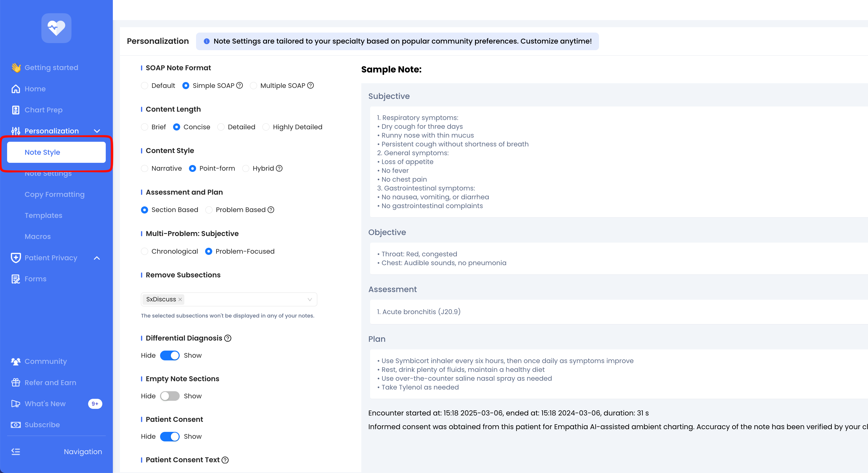Toggle the Differential Diagnosis switch
Viewport: 868px width, 473px height.
tap(170, 355)
